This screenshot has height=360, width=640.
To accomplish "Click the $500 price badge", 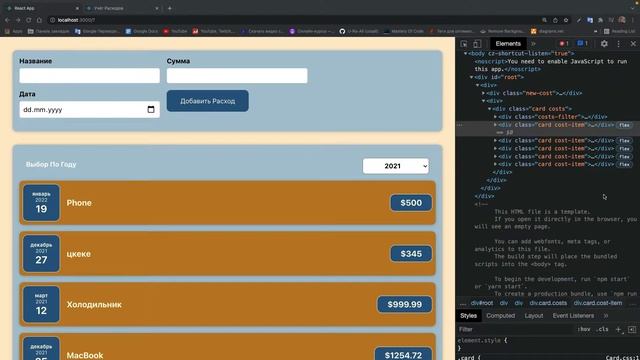I will (x=411, y=203).
